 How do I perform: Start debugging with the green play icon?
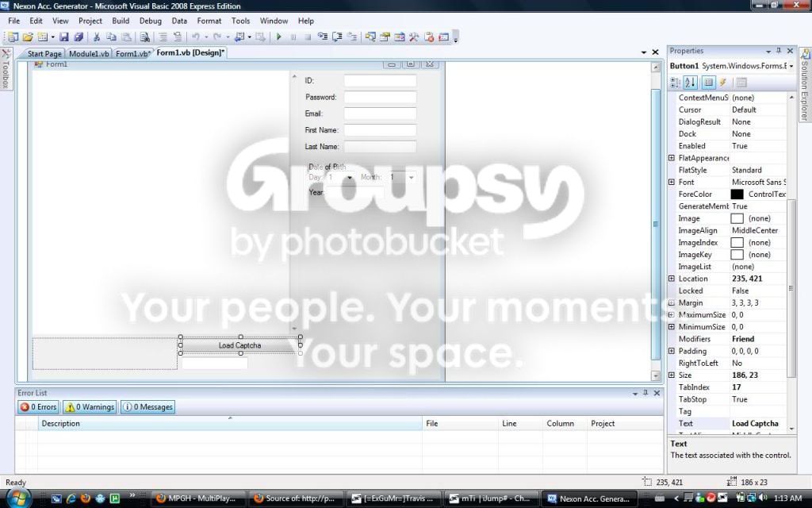tap(278, 37)
